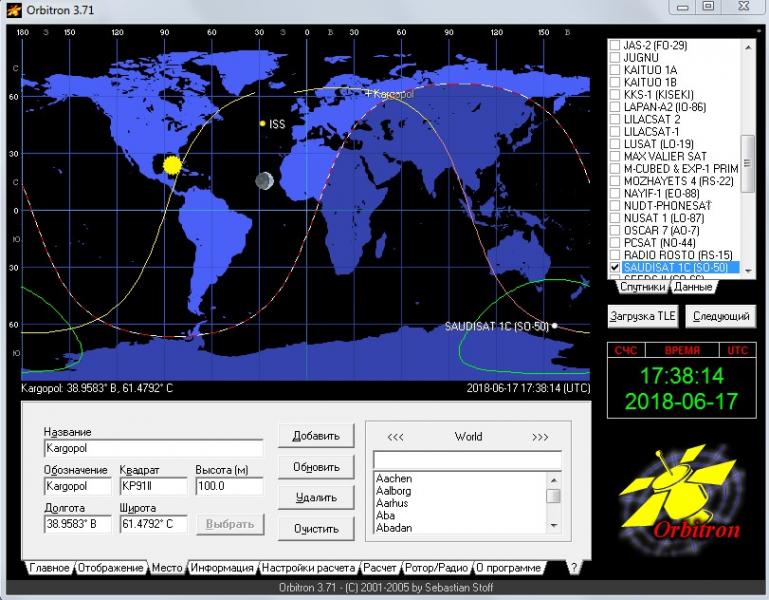The height and width of the screenshot is (600, 769).
Task: Enable the RADIO ROSTO (RS-15) checkbox
Action: [x=615, y=255]
